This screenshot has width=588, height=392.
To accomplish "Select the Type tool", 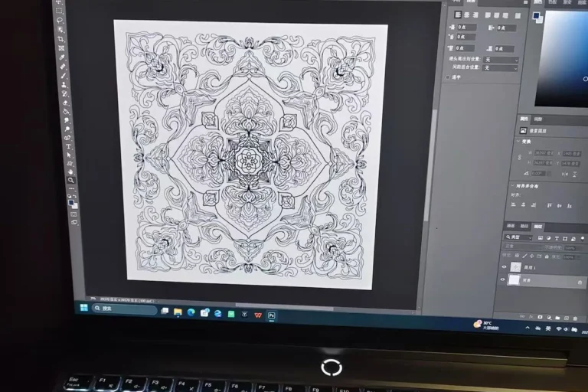I will [x=68, y=146].
